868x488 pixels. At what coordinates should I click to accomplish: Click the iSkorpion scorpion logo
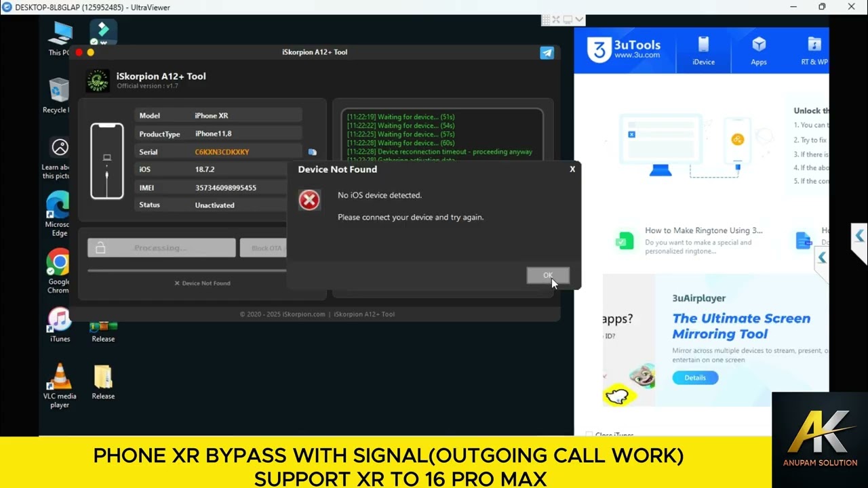(98, 81)
